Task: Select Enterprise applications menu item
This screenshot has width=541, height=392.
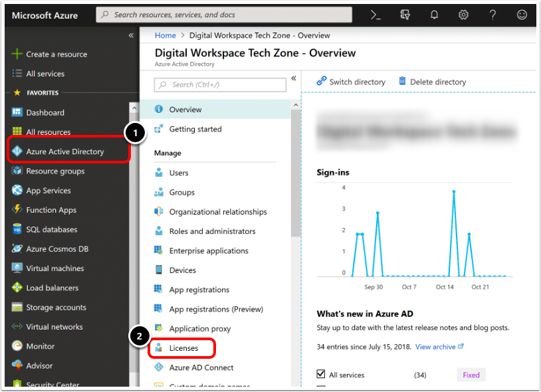Action: coord(208,250)
